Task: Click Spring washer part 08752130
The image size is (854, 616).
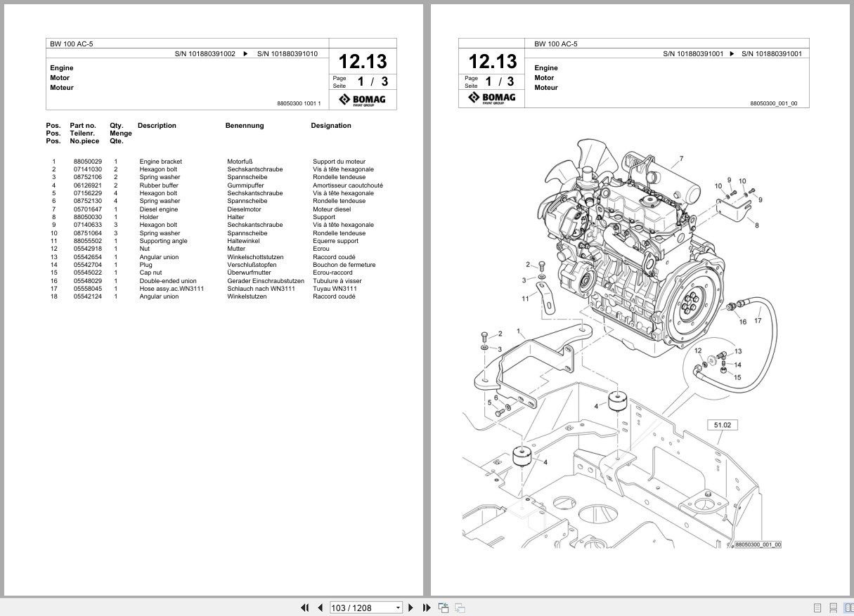Action: tap(88, 201)
